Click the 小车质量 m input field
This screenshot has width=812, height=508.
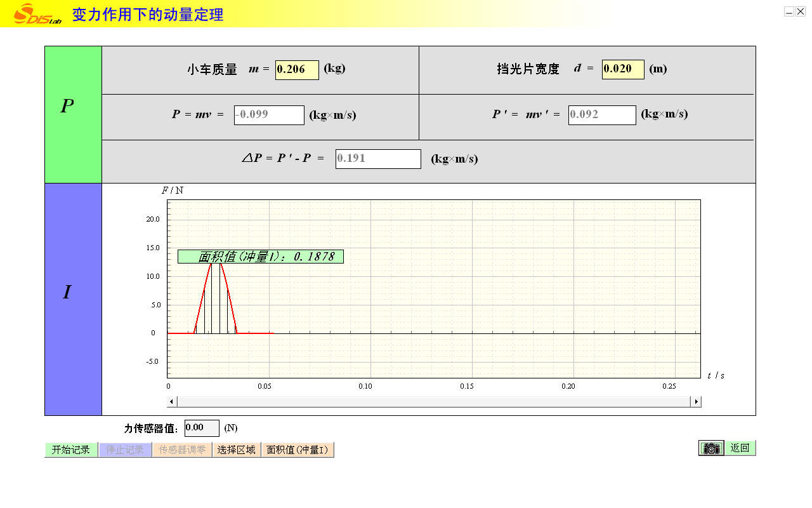point(297,70)
